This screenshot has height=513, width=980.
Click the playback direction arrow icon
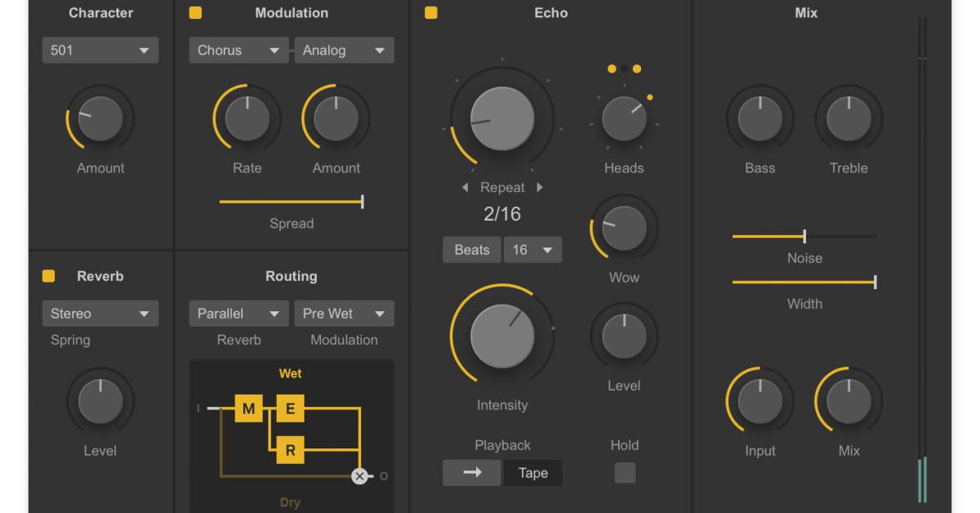coord(472,472)
